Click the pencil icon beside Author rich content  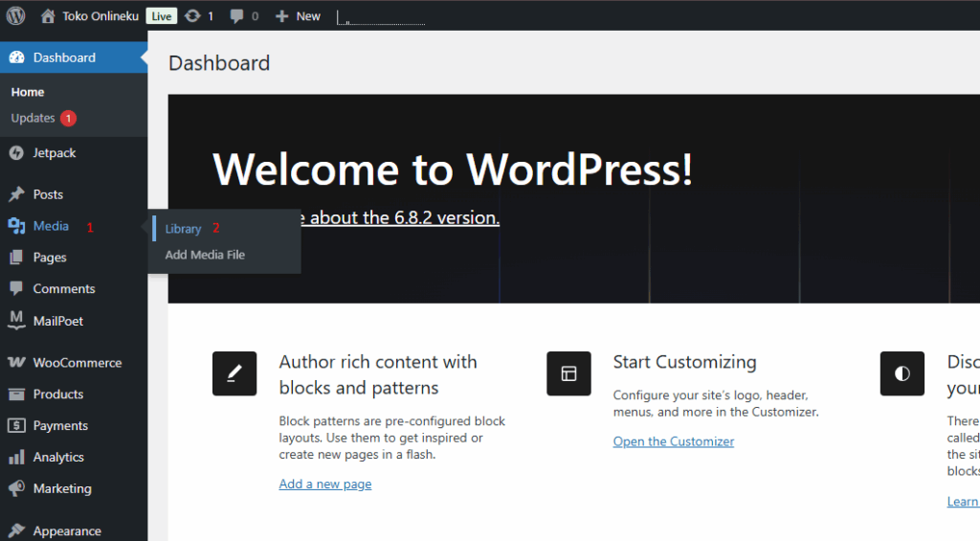pos(234,373)
